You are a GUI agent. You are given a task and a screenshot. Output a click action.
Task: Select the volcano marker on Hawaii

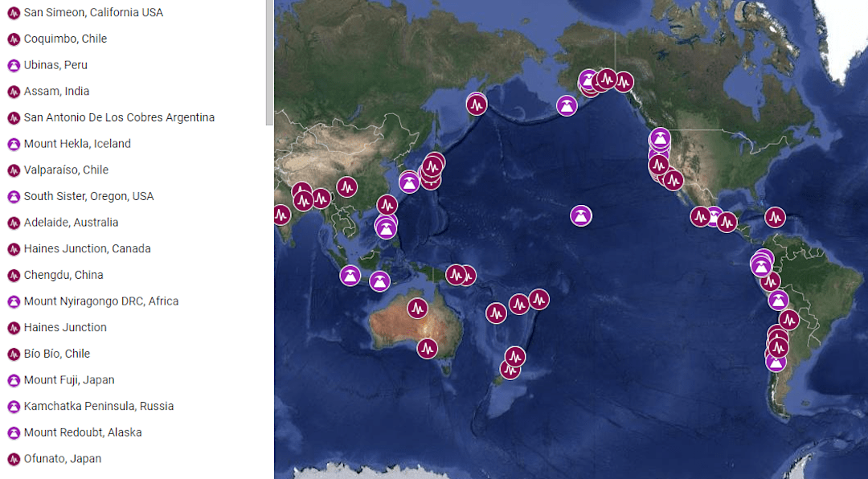[x=581, y=215]
